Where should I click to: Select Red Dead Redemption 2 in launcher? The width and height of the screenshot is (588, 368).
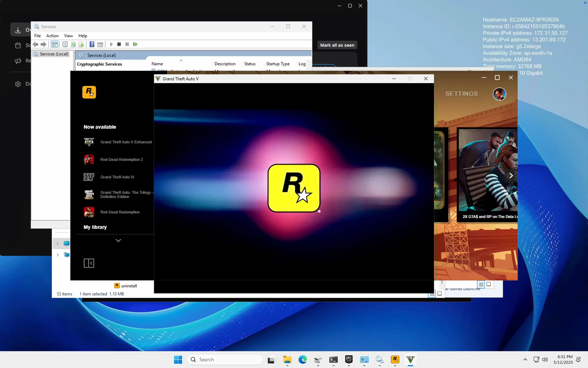pos(121,159)
